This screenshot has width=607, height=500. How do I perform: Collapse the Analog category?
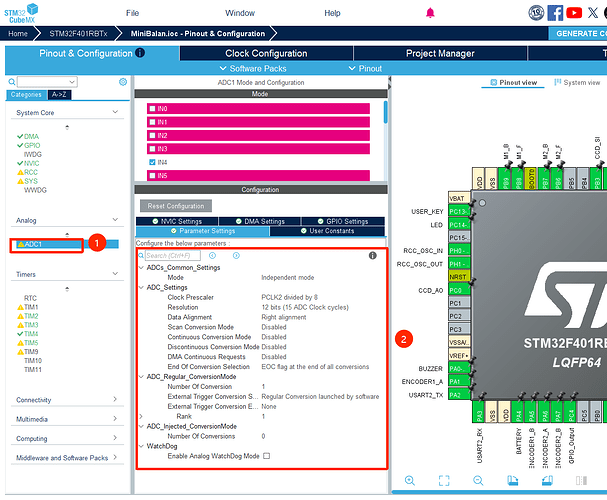(115, 219)
